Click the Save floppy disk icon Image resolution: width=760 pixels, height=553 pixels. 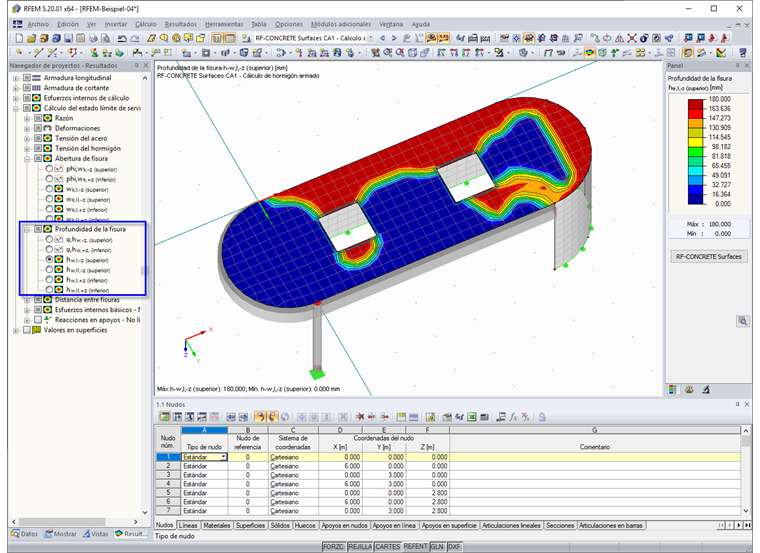(x=68, y=38)
